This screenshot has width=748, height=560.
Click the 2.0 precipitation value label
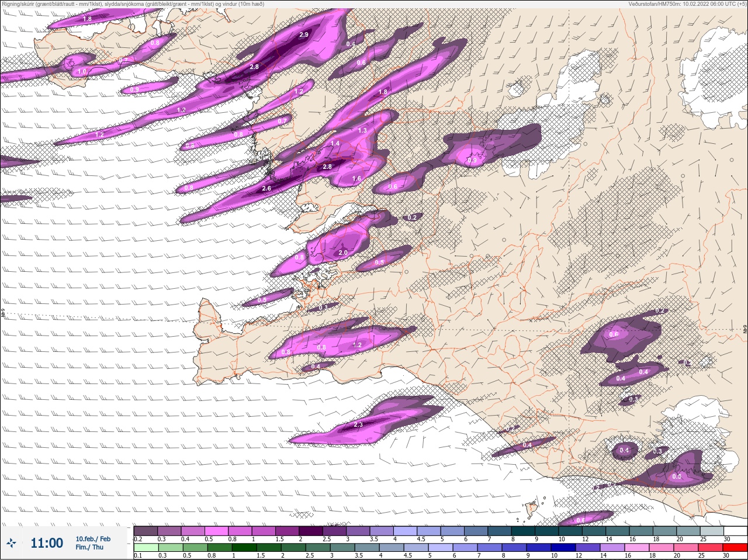[343, 253]
